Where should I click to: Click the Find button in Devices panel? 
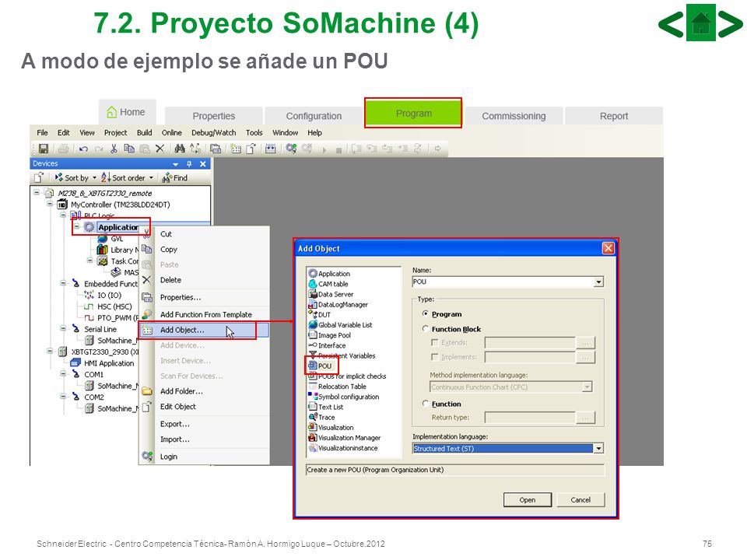coord(174,178)
